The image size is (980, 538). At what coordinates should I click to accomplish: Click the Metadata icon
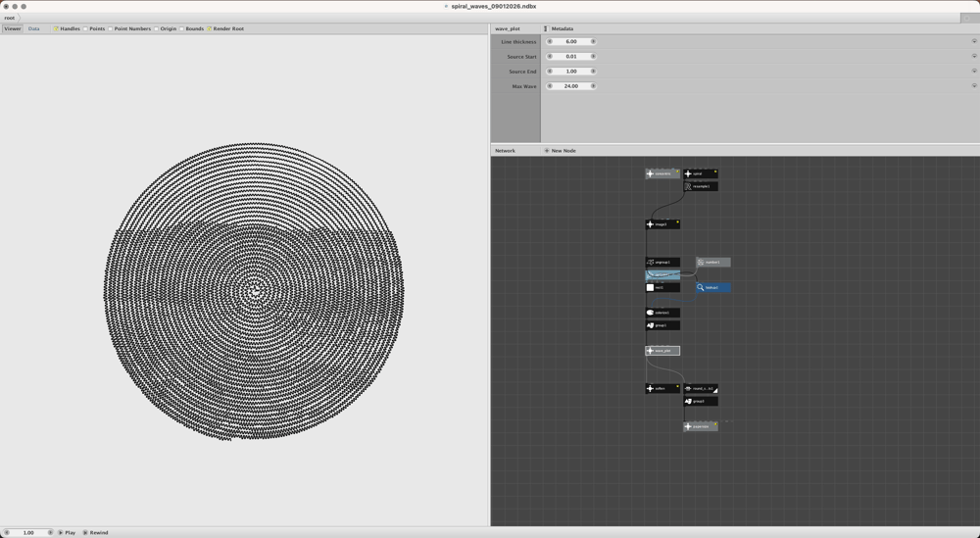(546, 28)
